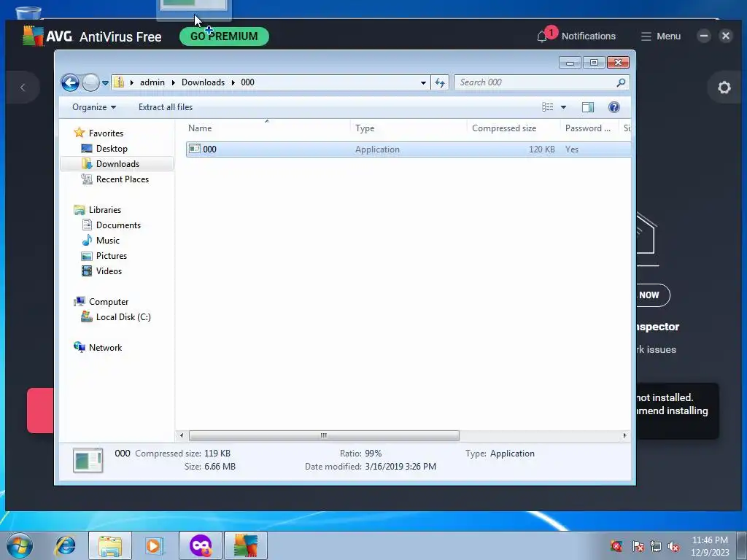Viewport: 747px width, 560px height.
Task: Click the 000 thumbnail in details pane
Action: pos(88,460)
